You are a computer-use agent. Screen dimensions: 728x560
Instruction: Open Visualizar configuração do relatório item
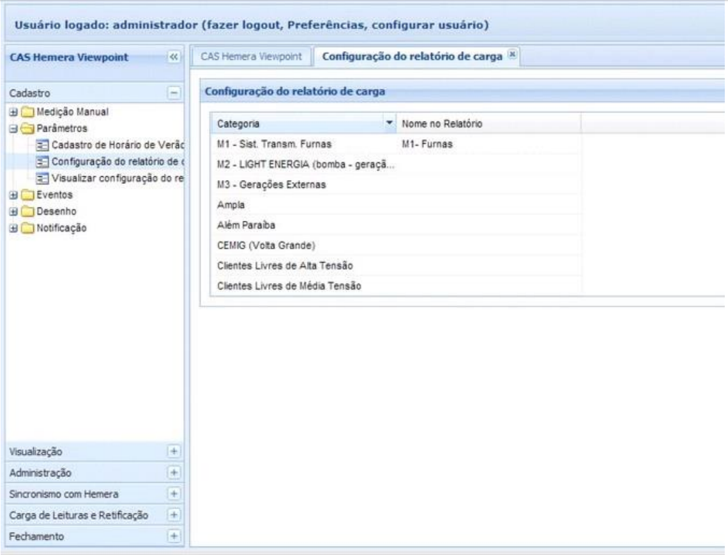click(x=113, y=178)
